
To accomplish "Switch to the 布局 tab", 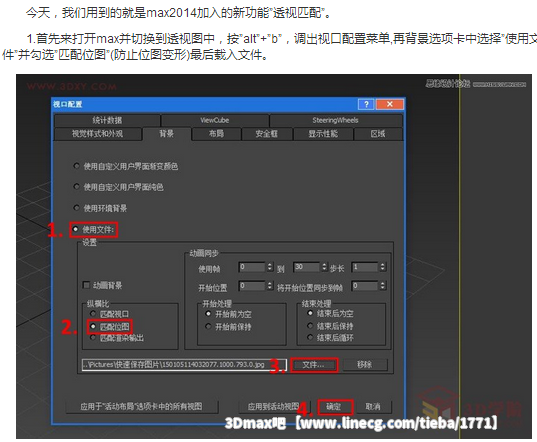I will tap(216, 134).
